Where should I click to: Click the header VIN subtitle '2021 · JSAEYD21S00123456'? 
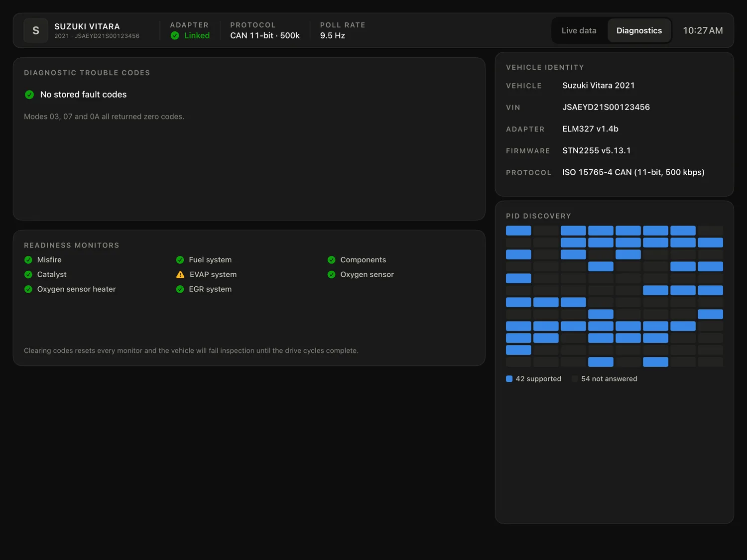(97, 36)
